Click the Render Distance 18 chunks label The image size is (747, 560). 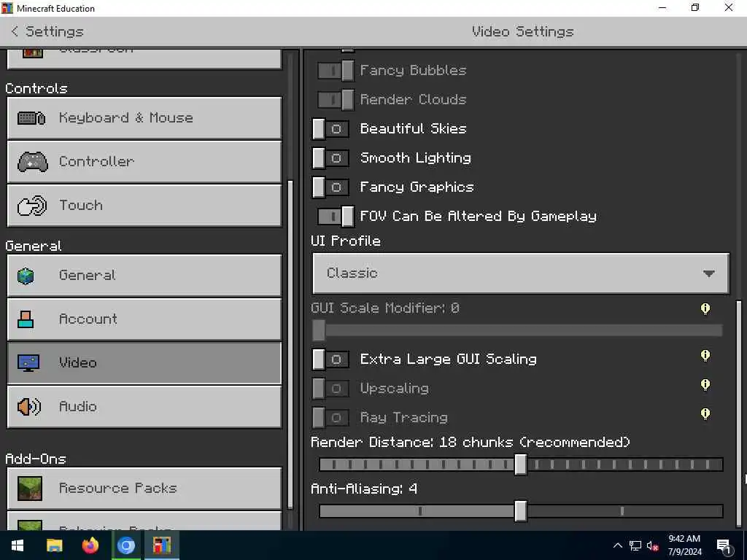[471, 443]
